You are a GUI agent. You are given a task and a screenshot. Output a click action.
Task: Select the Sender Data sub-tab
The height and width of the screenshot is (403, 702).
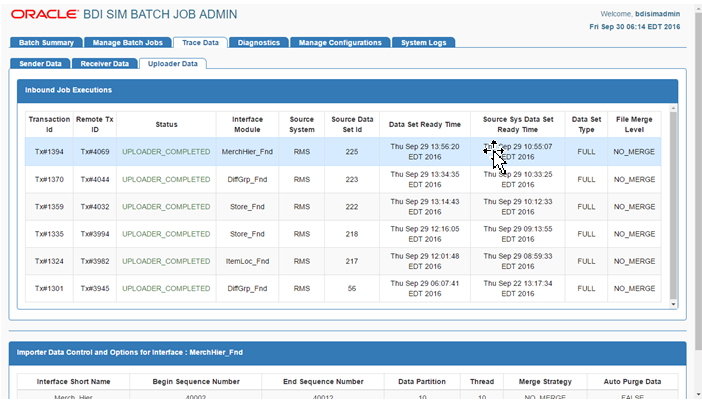40,64
